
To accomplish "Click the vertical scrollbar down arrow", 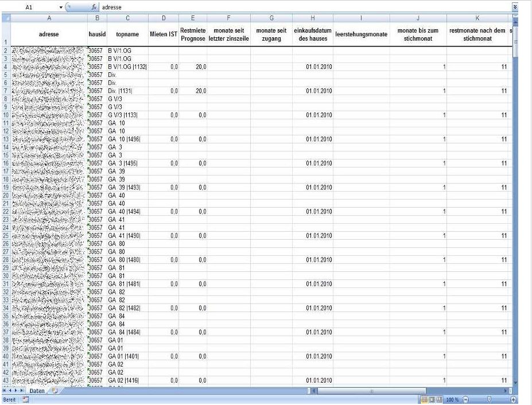I will (x=515, y=383).
